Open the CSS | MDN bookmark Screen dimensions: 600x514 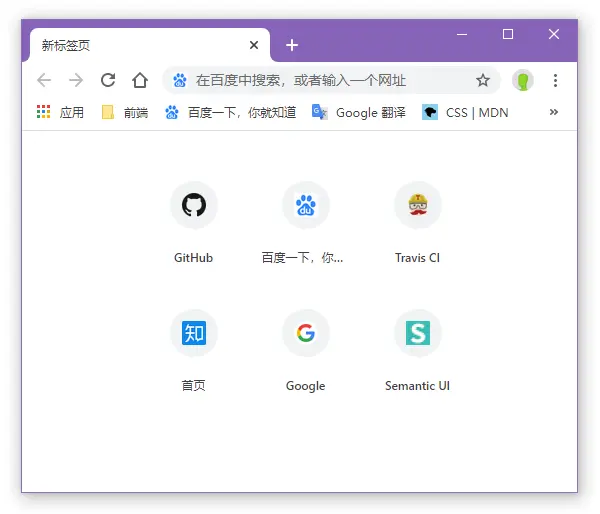(465, 113)
